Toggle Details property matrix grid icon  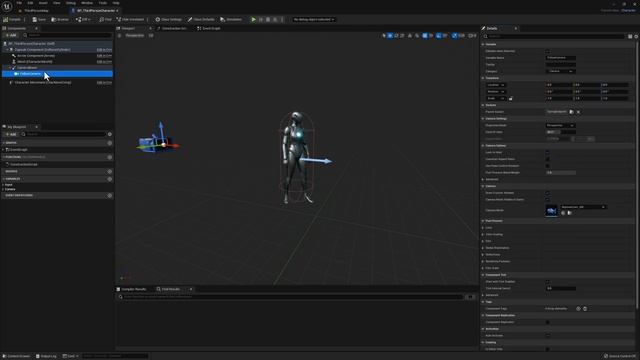pyautogui.click(x=630, y=36)
